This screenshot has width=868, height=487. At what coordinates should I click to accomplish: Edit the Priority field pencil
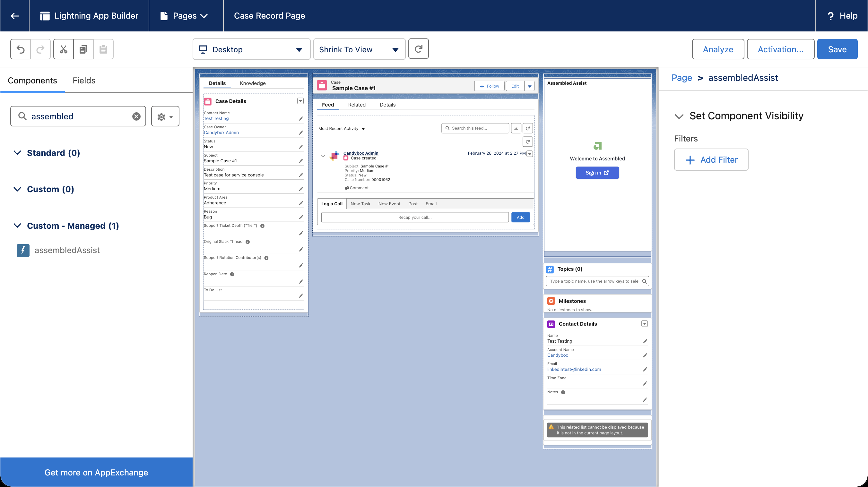click(301, 189)
